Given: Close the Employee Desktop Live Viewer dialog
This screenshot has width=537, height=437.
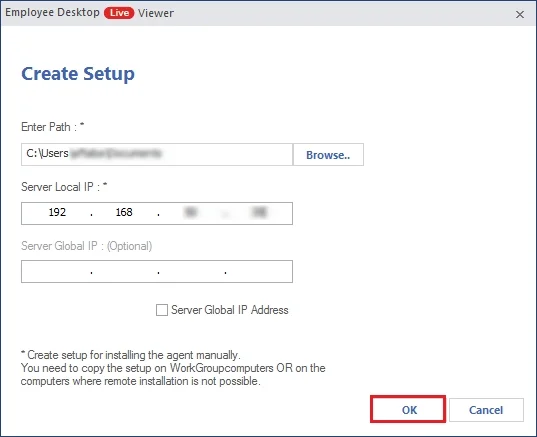Looking at the screenshot, I should point(520,14).
